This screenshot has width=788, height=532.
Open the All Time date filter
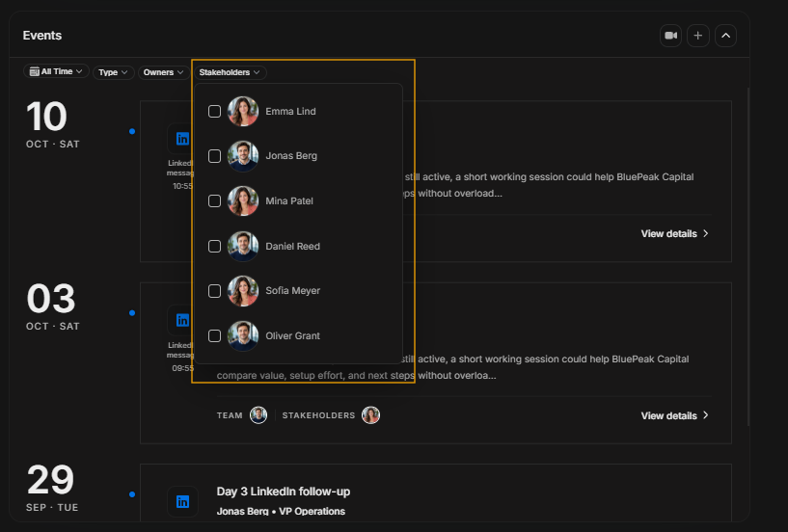click(x=56, y=72)
